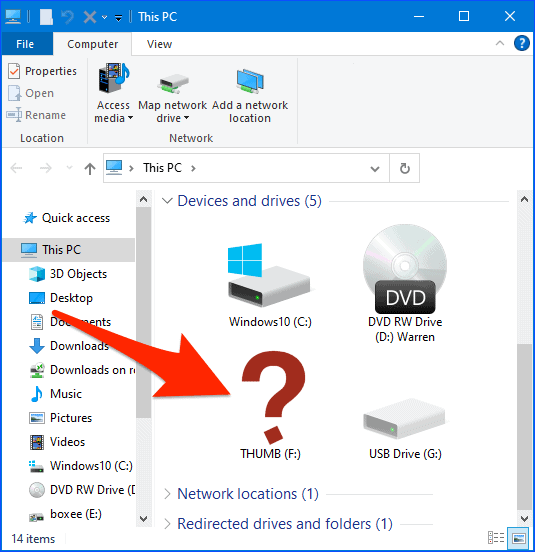Select the Windows10 (C:) drive icon
This screenshot has width=535, height=552.
click(269, 275)
